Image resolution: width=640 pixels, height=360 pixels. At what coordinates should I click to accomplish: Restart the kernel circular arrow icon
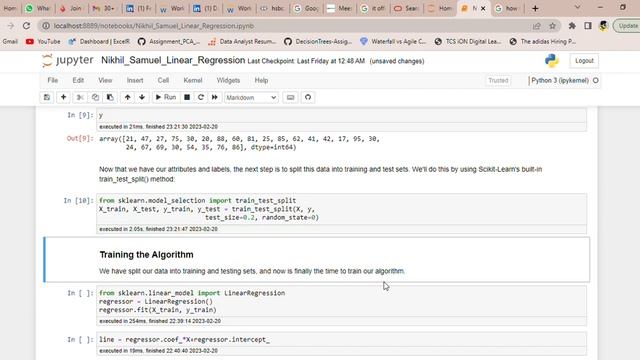[x=201, y=97]
